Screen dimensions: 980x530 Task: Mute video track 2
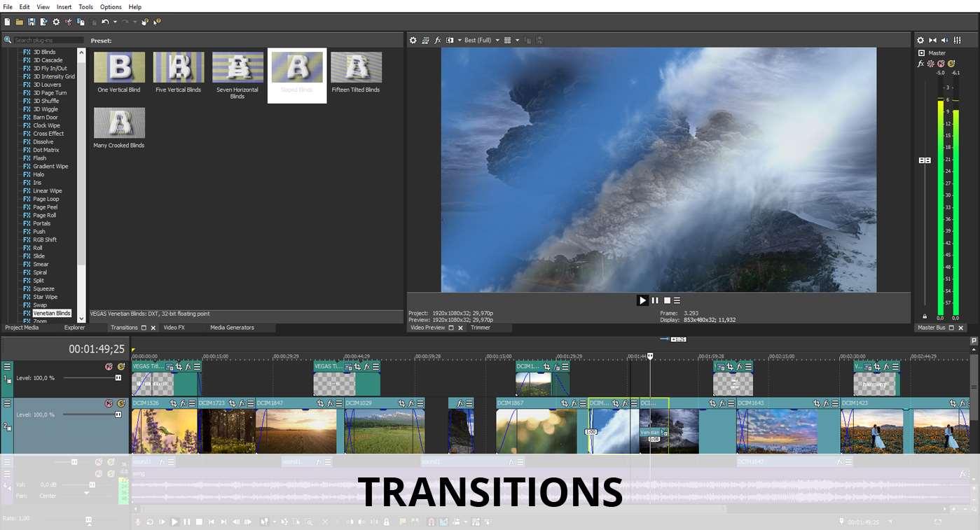[x=109, y=403]
